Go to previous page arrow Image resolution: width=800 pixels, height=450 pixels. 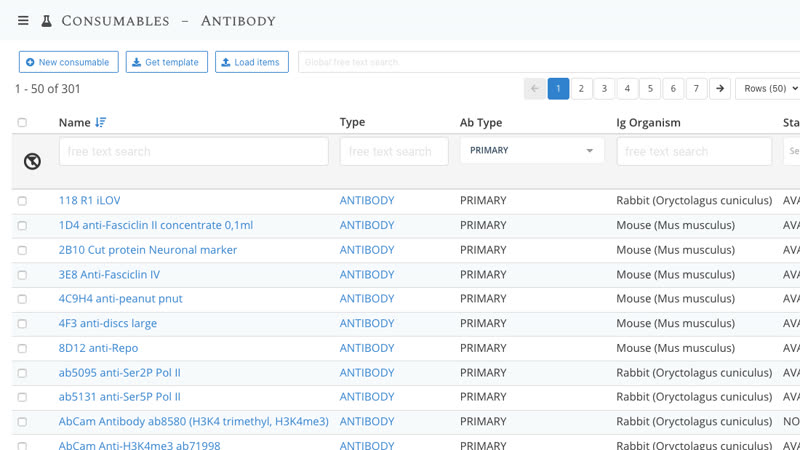pos(535,89)
